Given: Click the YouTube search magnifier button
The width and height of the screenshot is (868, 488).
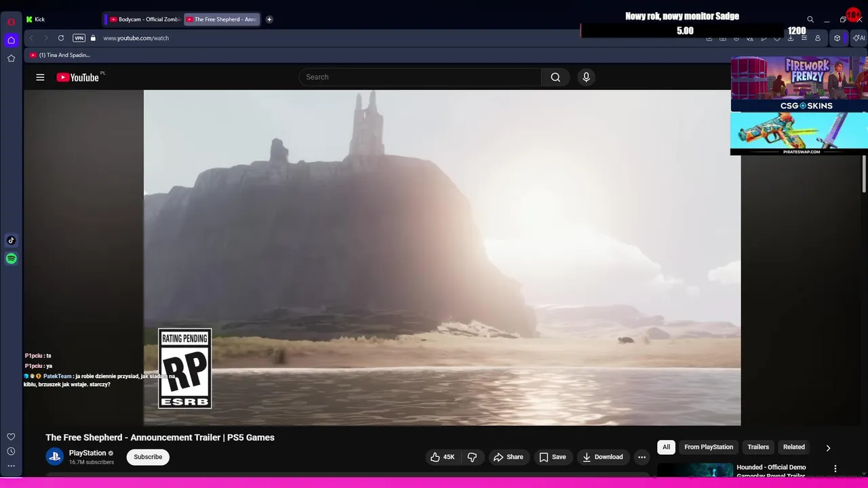Looking at the screenshot, I should click(x=555, y=77).
